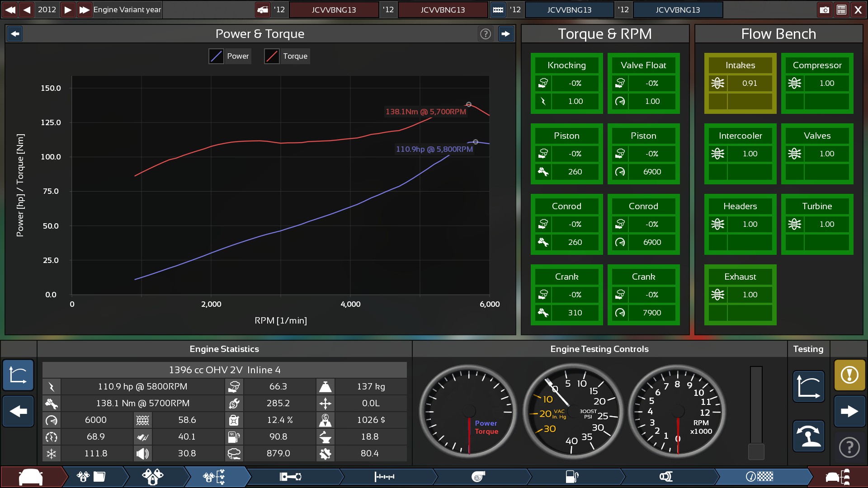Adjust the throttle slider handle
Screen dimensions: 868x488
756,451
